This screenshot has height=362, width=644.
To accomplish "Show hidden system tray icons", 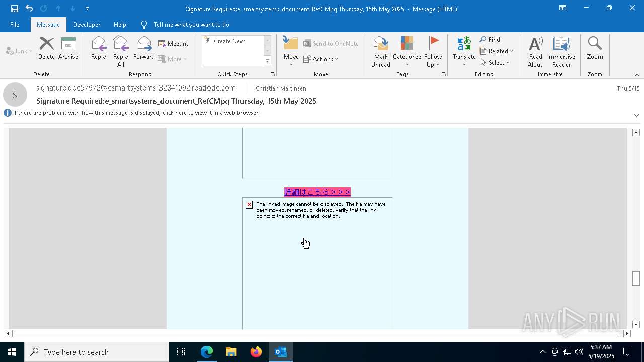I will (543, 352).
